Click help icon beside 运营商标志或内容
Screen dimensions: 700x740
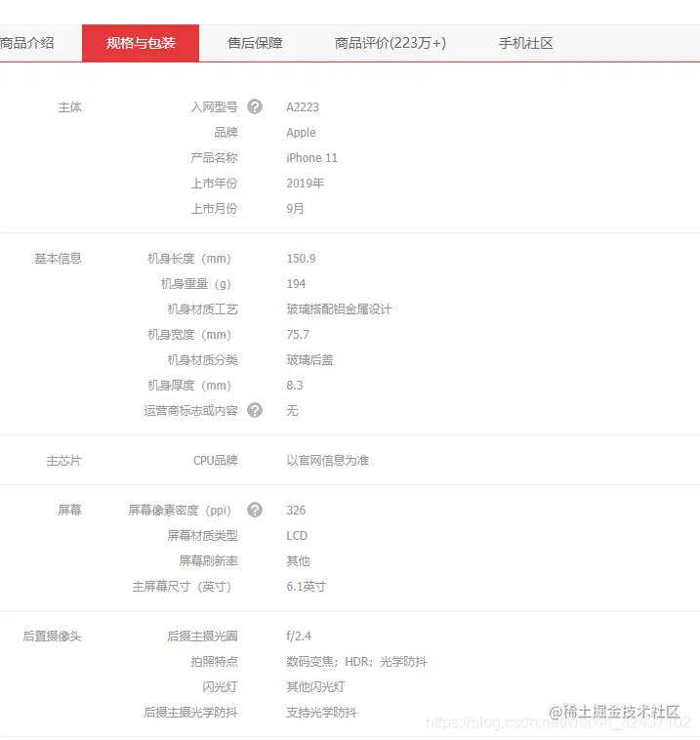click(x=255, y=410)
